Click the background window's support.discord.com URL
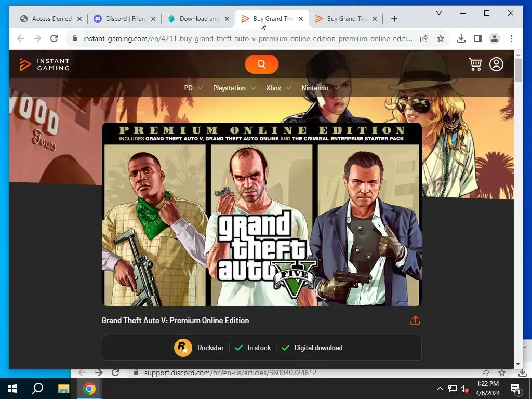The width and height of the screenshot is (532, 399). [230, 373]
